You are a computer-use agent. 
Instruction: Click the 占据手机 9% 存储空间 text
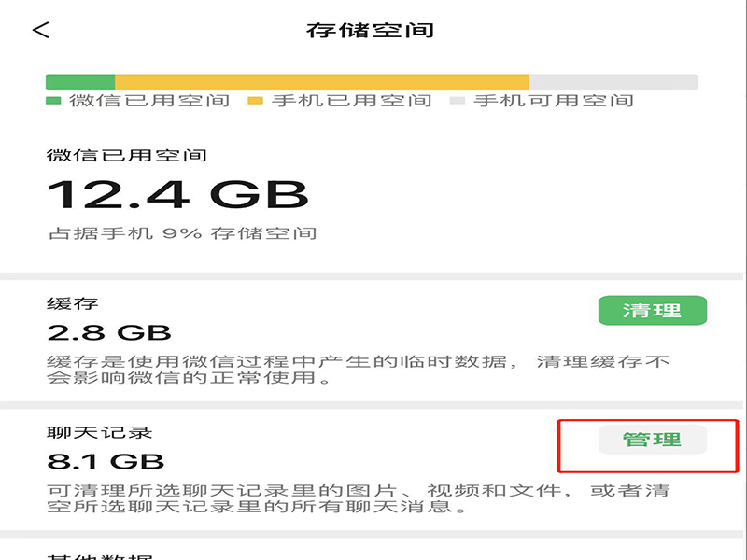coord(182,233)
